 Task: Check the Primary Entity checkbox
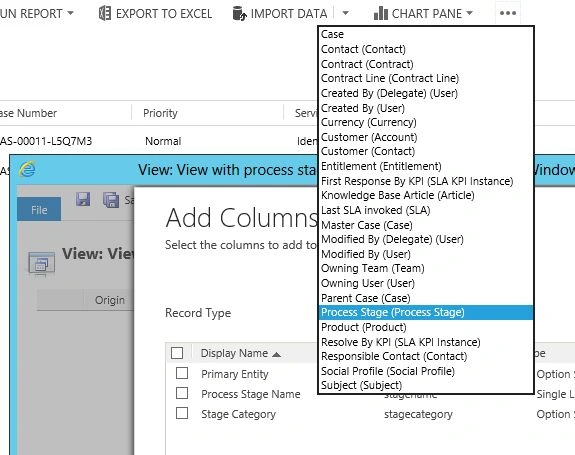pos(182,373)
